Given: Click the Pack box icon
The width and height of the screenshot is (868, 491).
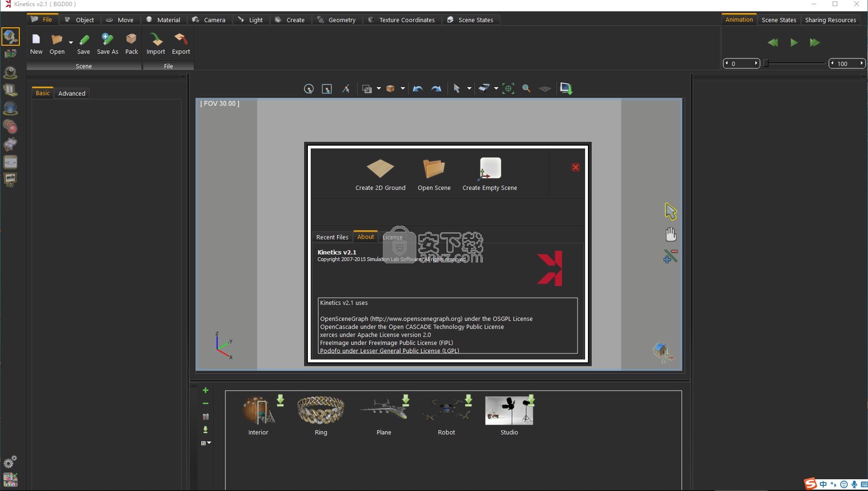Looking at the screenshot, I should point(132,39).
